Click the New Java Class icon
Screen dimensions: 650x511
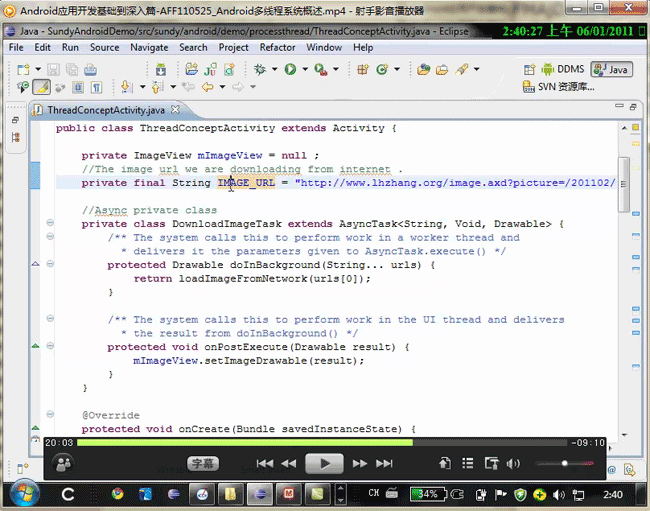[382, 69]
